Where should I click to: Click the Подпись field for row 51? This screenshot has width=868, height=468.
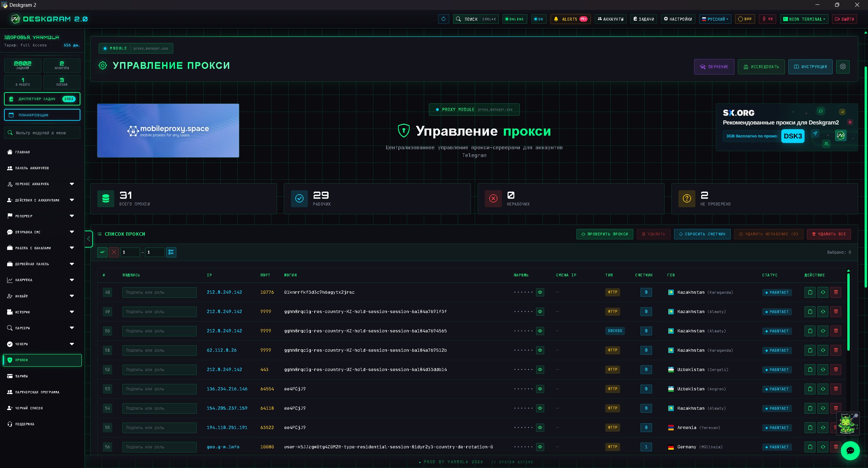point(159,350)
